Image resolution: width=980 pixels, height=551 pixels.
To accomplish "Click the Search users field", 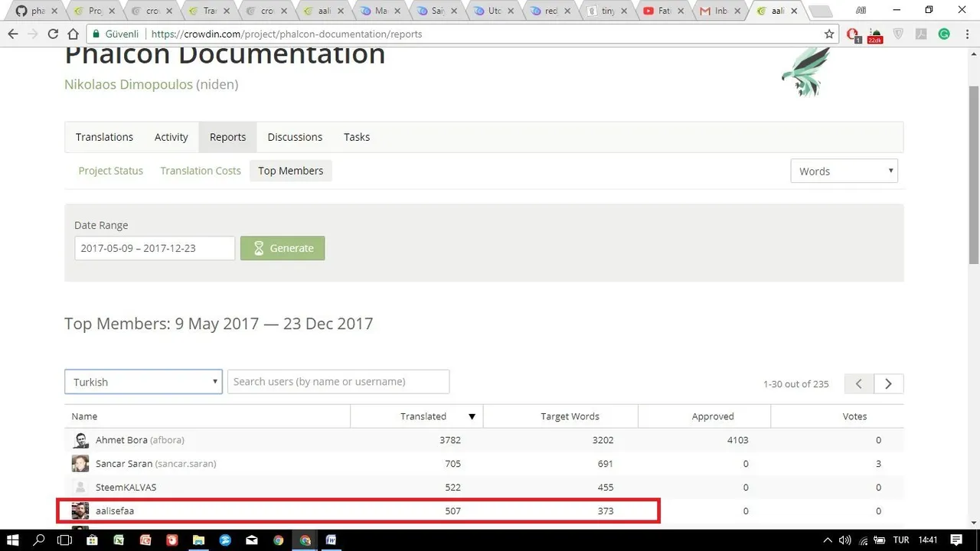I will [338, 382].
